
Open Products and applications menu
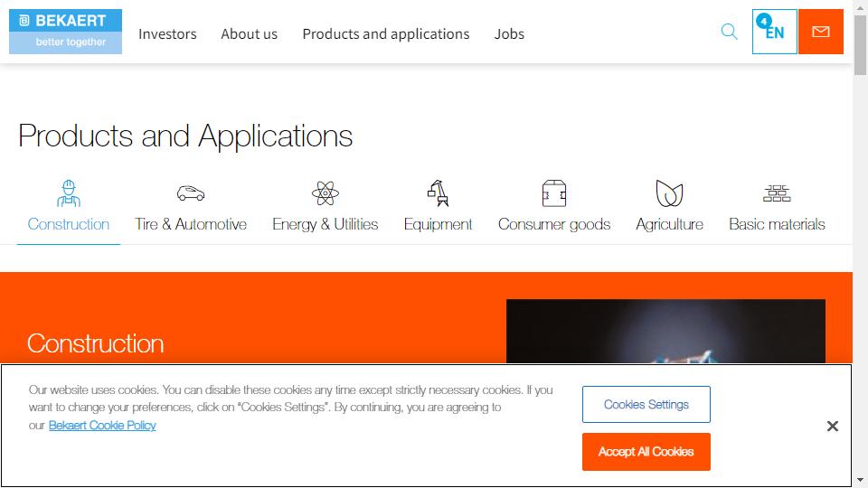pyautogui.click(x=386, y=33)
